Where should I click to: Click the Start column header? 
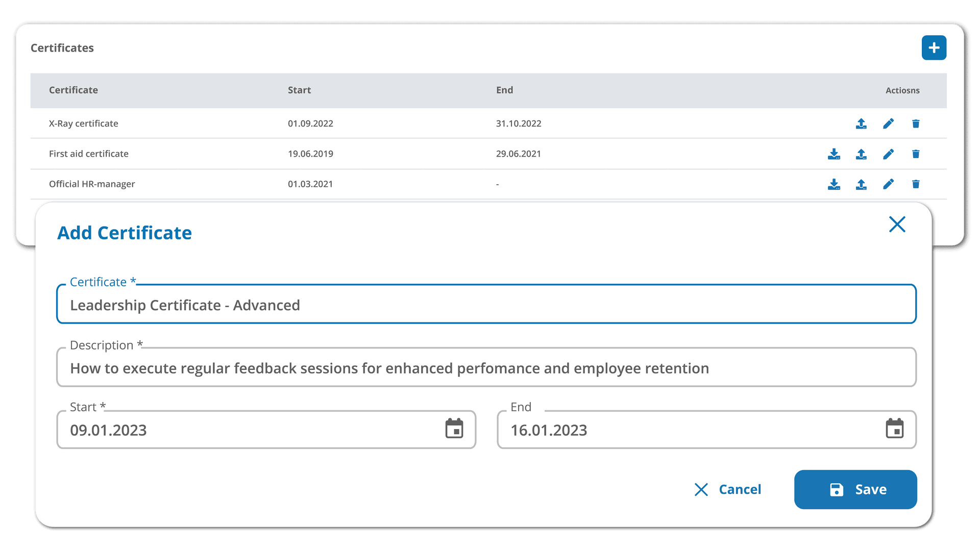(299, 90)
